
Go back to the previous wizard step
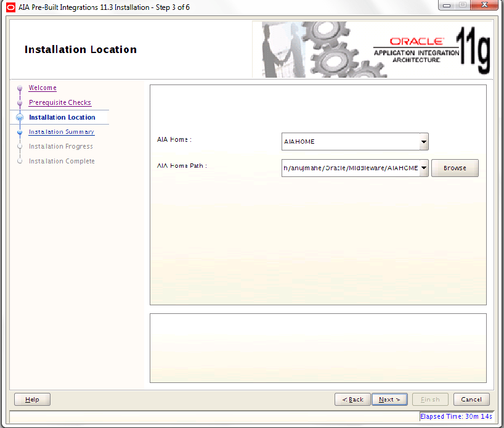point(352,399)
